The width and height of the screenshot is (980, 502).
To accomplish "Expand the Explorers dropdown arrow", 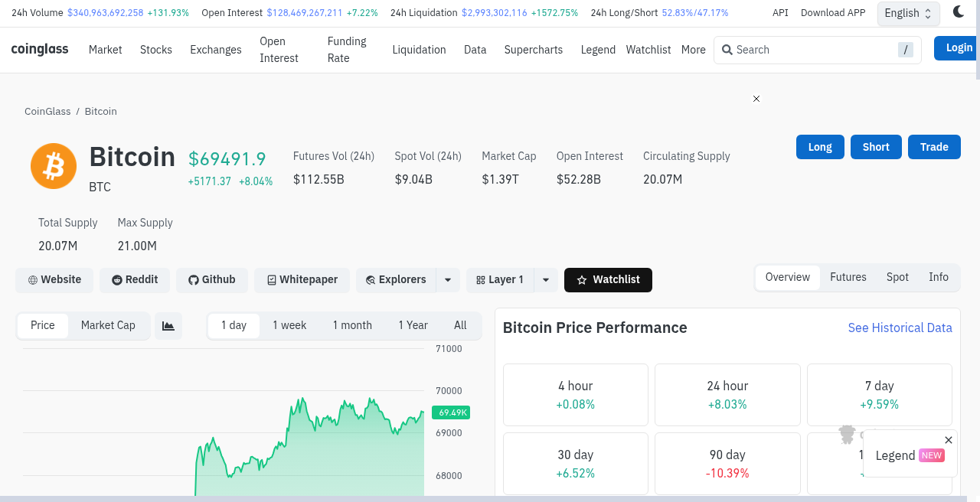I will click(448, 280).
